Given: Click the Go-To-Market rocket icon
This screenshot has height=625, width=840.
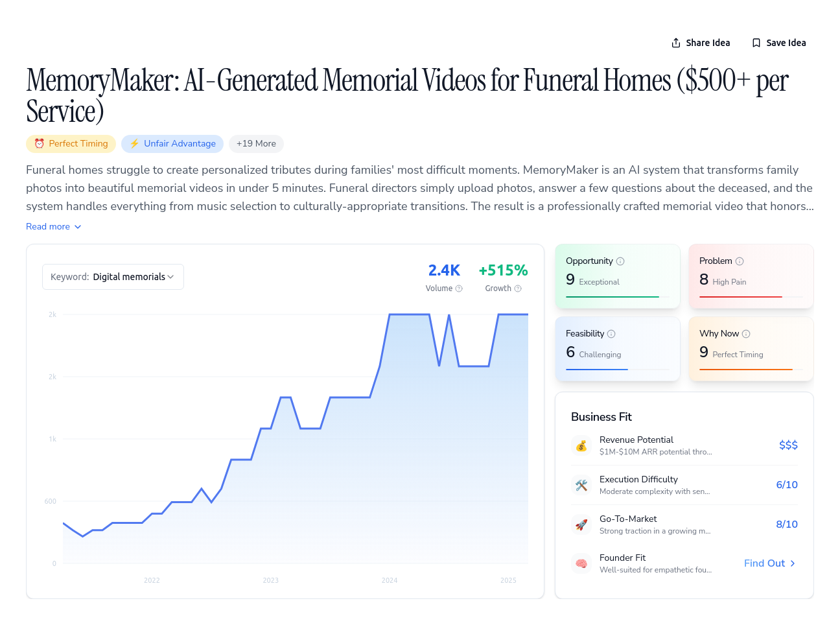Looking at the screenshot, I should tap(581, 525).
